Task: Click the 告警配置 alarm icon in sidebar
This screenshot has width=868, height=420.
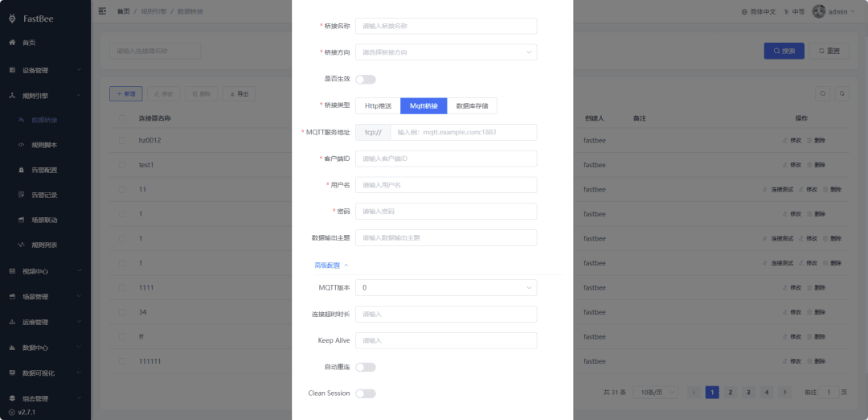Action: [x=21, y=170]
